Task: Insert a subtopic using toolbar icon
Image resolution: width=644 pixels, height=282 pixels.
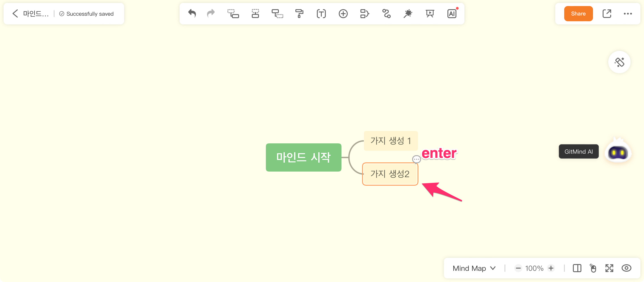Action: pos(233,13)
